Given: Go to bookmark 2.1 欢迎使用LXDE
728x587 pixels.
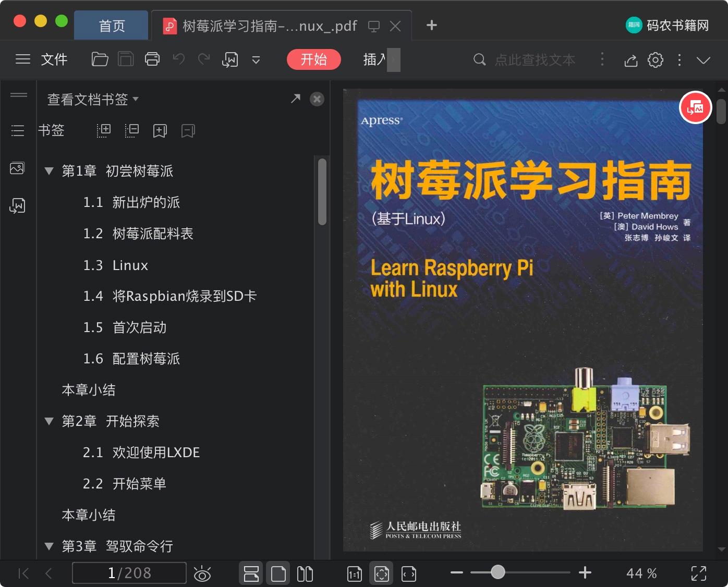Looking at the screenshot, I should click(x=141, y=453).
